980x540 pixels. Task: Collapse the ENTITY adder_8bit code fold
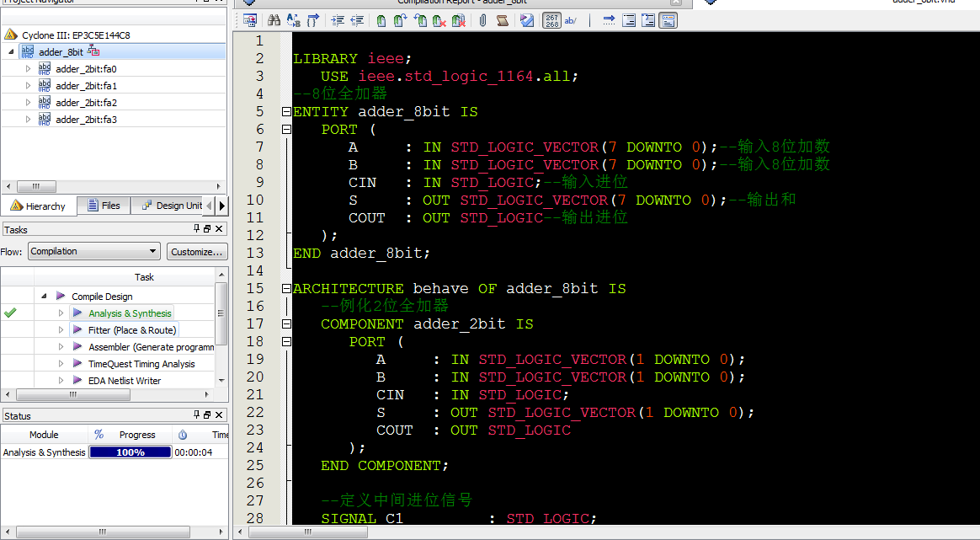pos(286,111)
